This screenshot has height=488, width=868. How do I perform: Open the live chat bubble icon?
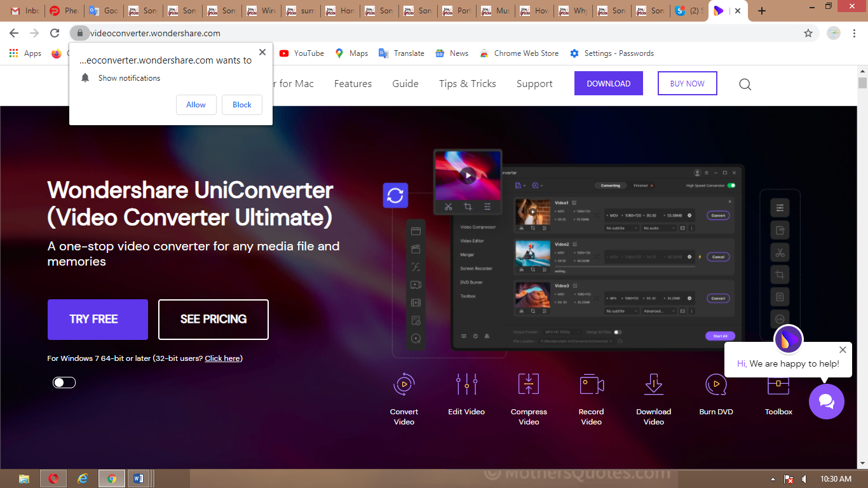click(x=826, y=402)
